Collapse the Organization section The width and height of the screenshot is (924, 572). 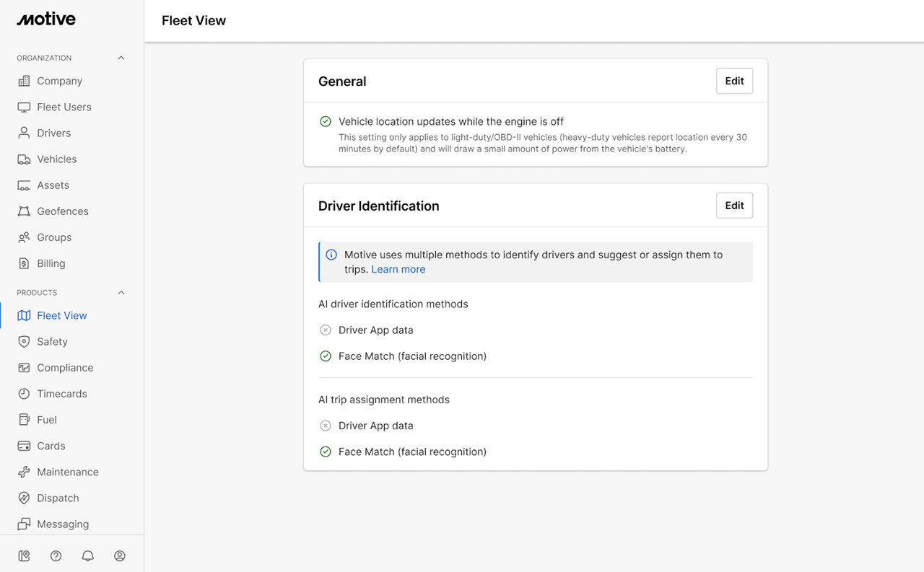coord(121,58)
